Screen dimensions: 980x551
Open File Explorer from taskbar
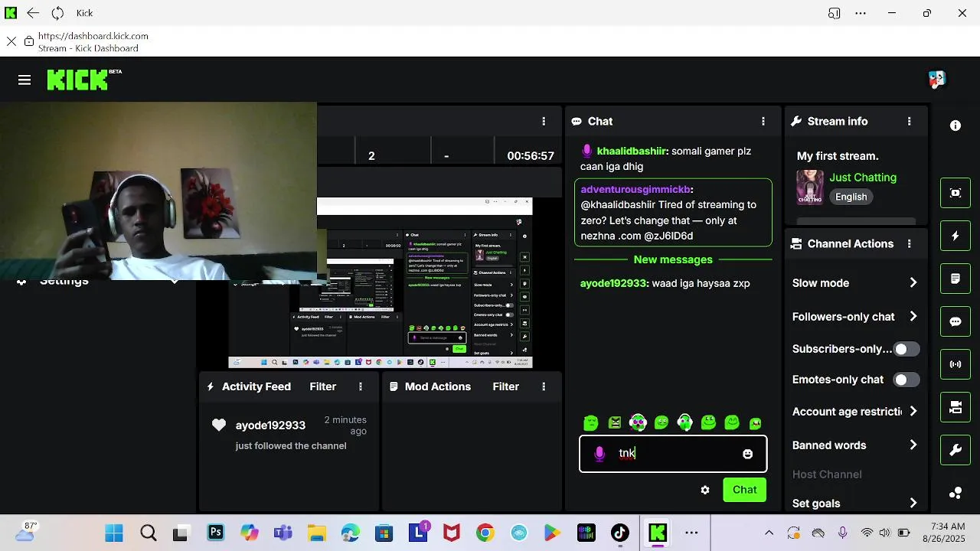click(316, 533)
